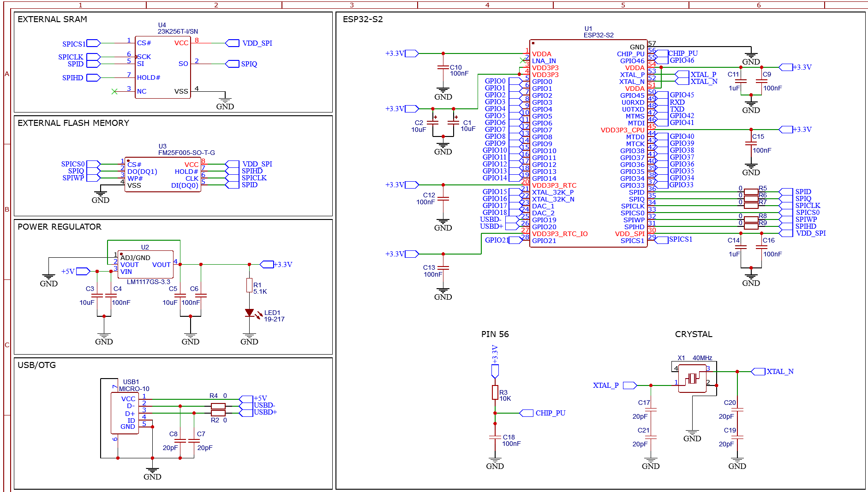Click resistor R1 5.1K symbol
This screenshot has height=492, width=868.
(x=249, y=285)
